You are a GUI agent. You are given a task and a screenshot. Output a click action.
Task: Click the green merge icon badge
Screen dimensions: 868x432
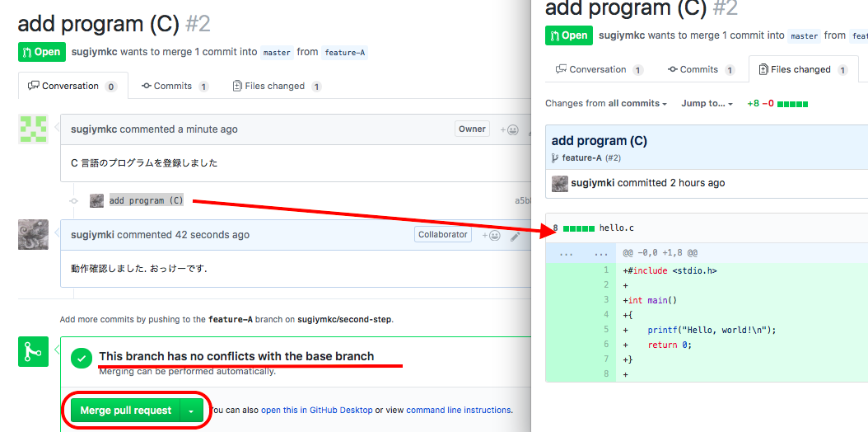click(33, 352)
